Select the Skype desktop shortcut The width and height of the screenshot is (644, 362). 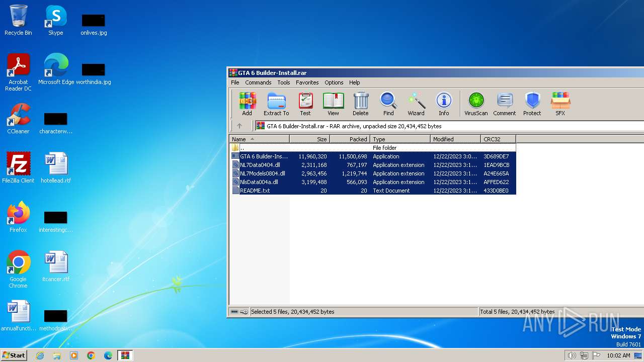(56, 21)
